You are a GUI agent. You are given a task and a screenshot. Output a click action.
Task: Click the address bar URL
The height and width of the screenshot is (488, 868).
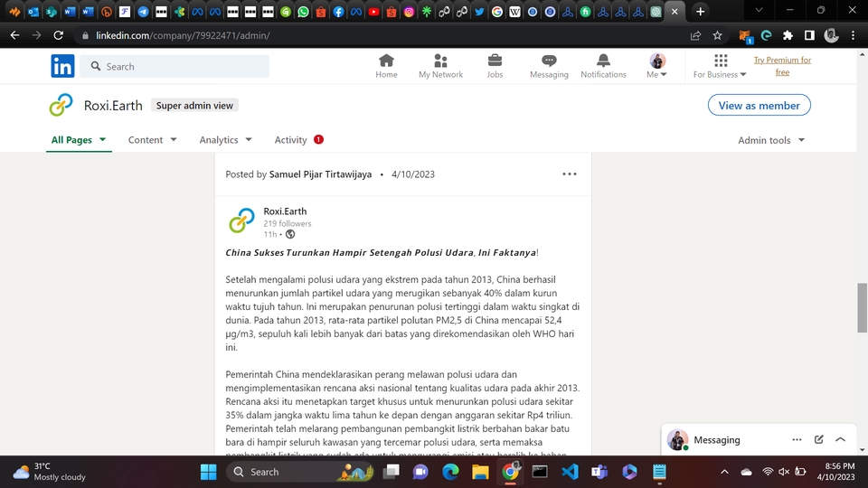pyautogui.click(x=183, y=35)
